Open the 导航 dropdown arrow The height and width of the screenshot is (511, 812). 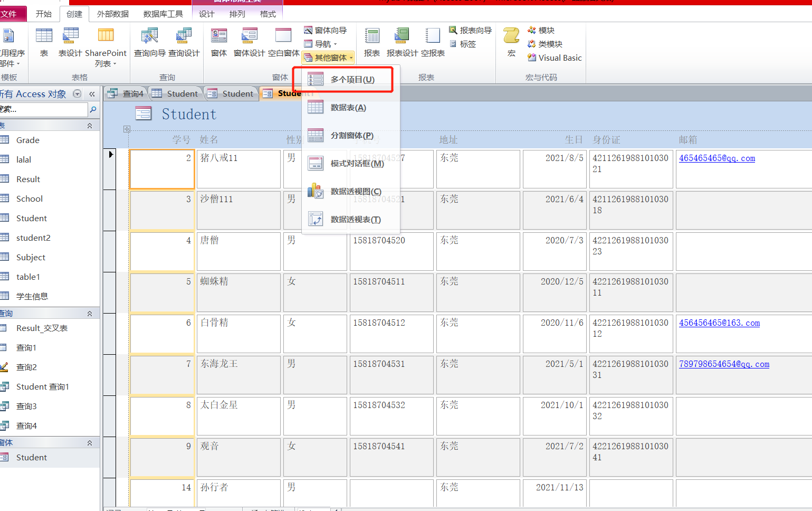tap(335, 44)
